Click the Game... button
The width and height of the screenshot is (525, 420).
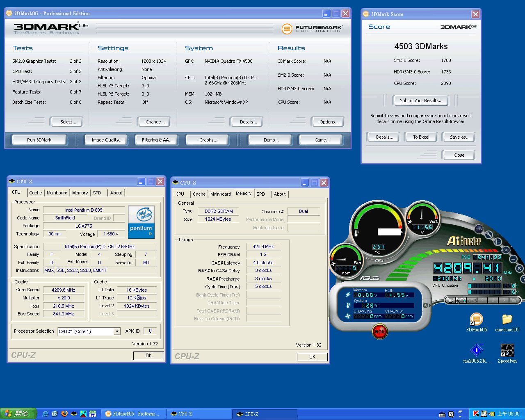322,140
